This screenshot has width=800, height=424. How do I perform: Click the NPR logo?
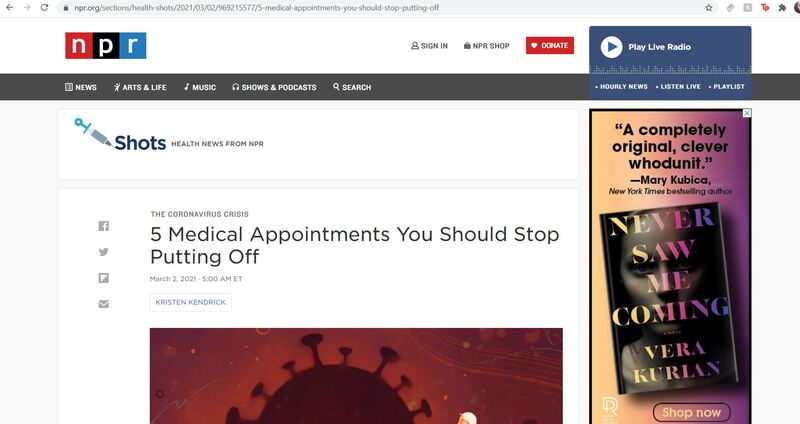(106, 45)
